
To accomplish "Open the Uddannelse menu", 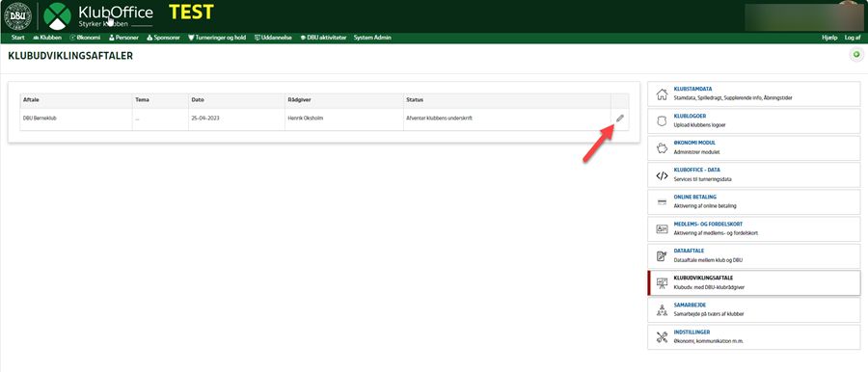I will click(x=273, y=38).
